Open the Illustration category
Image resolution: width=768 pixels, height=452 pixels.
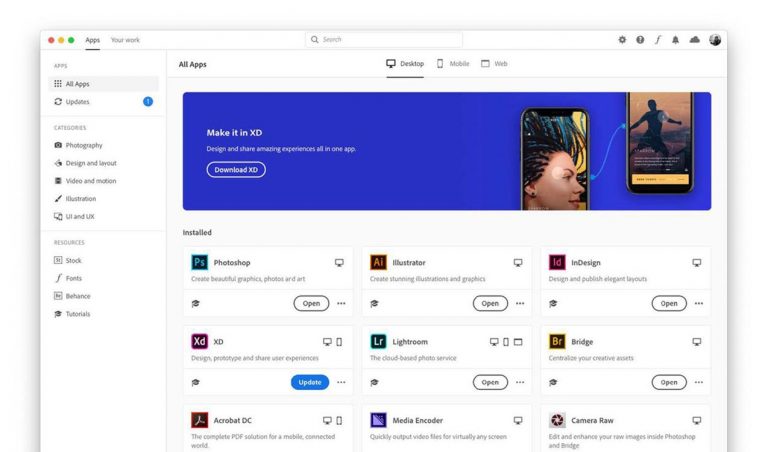coord(75,199)
